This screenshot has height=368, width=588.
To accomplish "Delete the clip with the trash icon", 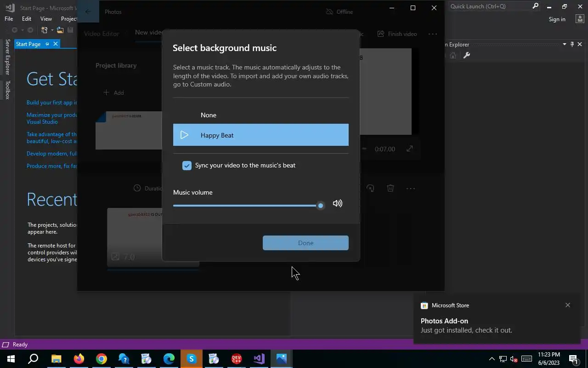I will (390, 188).
